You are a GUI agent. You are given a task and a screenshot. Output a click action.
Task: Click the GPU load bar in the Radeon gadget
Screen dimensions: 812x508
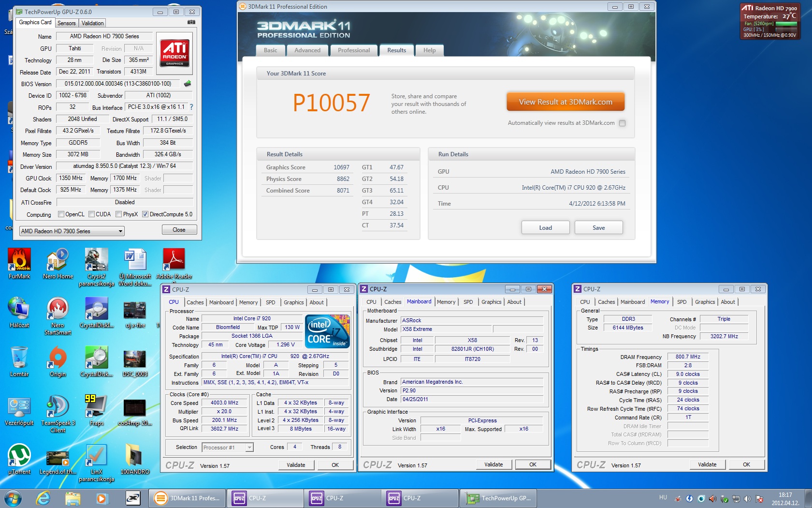coord(786,29)
